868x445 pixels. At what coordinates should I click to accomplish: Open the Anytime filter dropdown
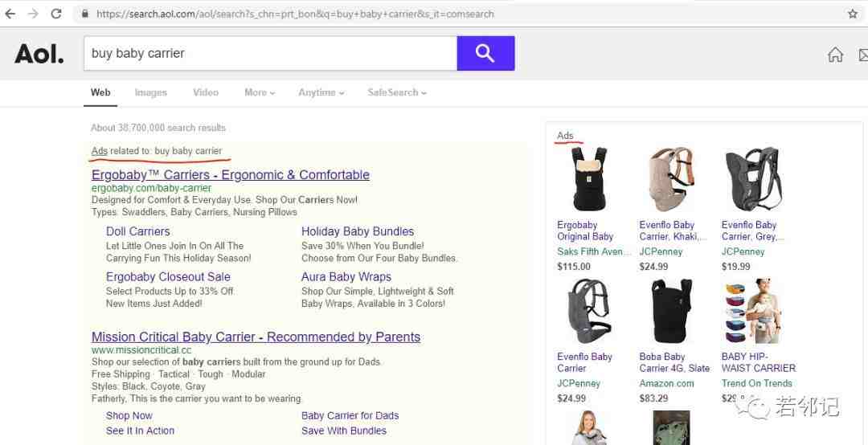[321, 92]
